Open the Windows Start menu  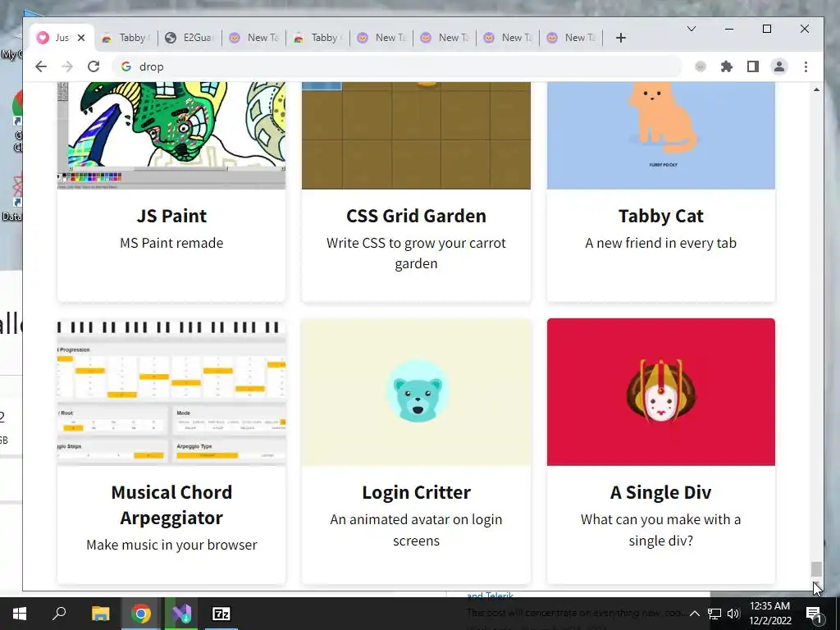coord(20,614)
